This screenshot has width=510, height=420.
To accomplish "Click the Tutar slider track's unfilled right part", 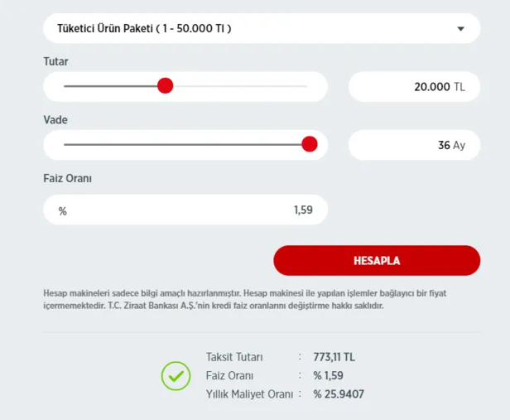I will coord(240,86).
